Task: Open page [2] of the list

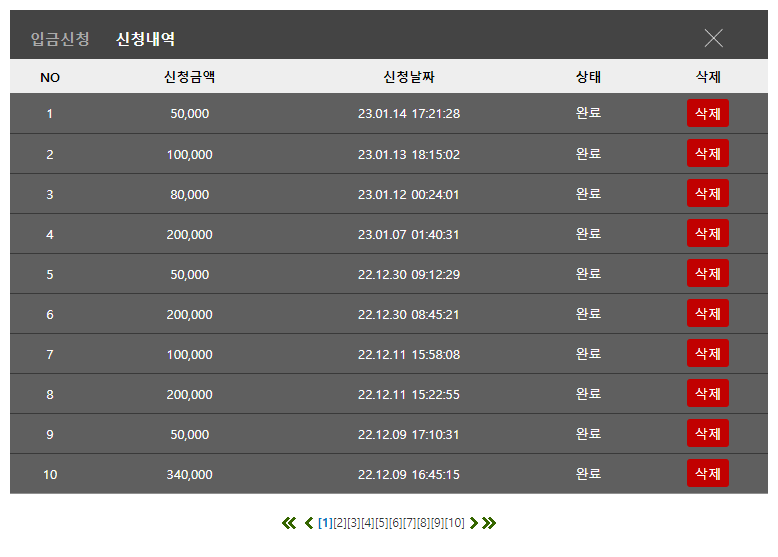Action: (x=340, y=523)
